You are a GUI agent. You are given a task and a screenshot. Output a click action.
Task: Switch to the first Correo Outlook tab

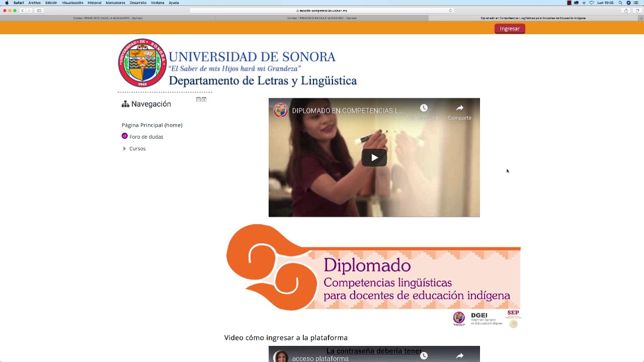click(108, 18)
